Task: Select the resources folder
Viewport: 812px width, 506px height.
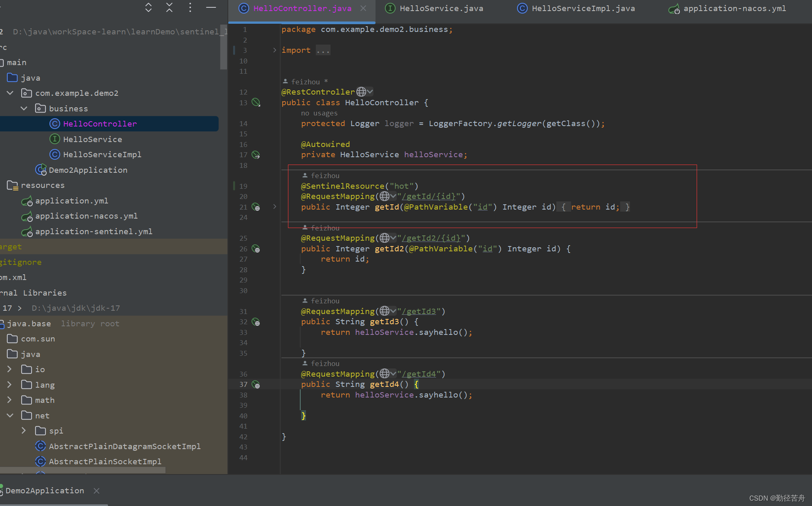Action: point(43,185)
